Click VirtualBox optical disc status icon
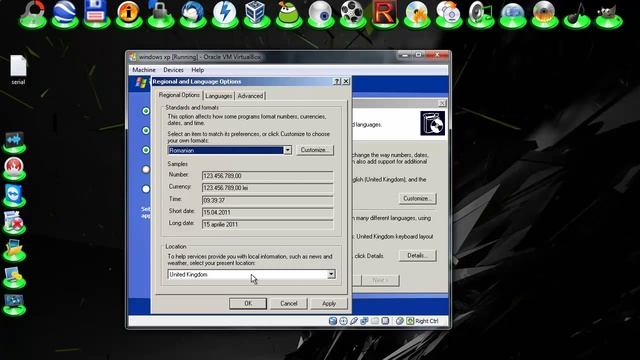640x360 pixels. pos(343,321)
